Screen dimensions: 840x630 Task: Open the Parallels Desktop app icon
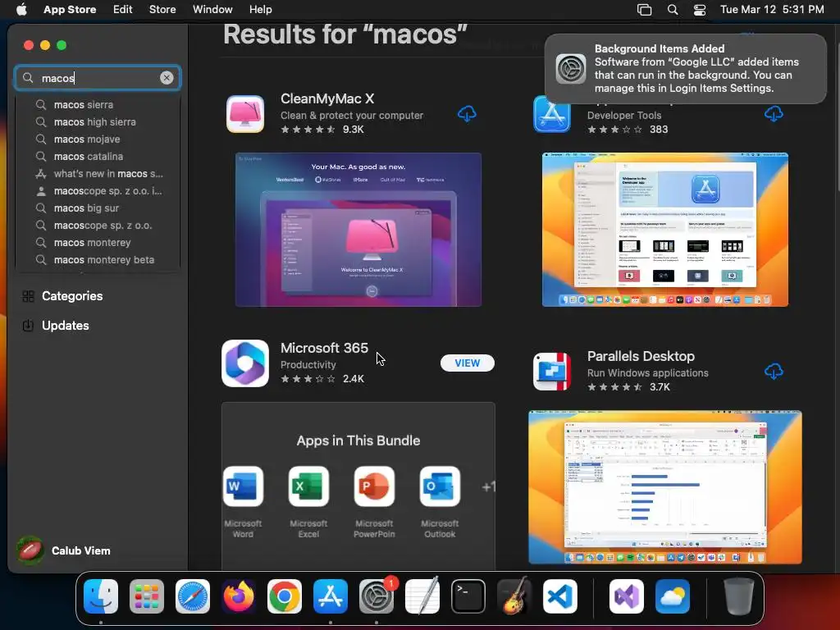coord(552,372)
